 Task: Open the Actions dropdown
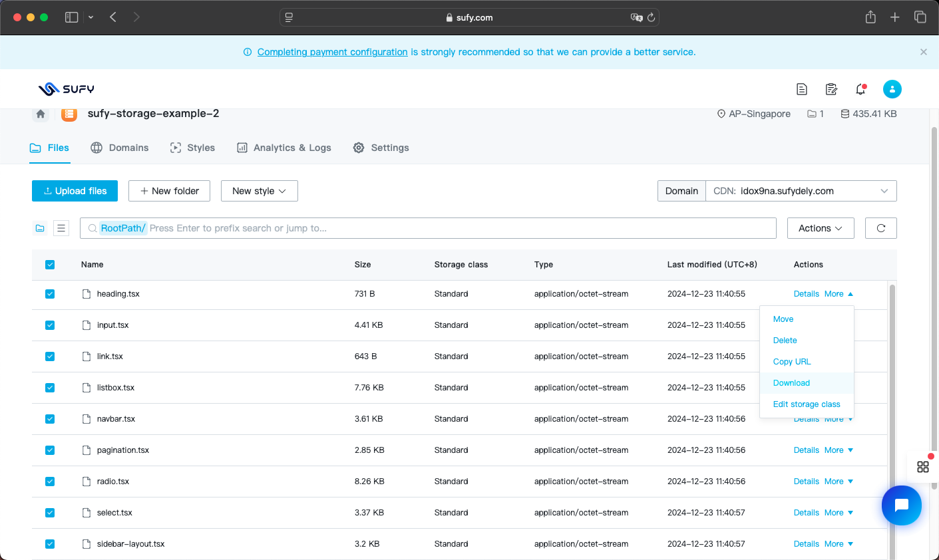click(821, 228)
